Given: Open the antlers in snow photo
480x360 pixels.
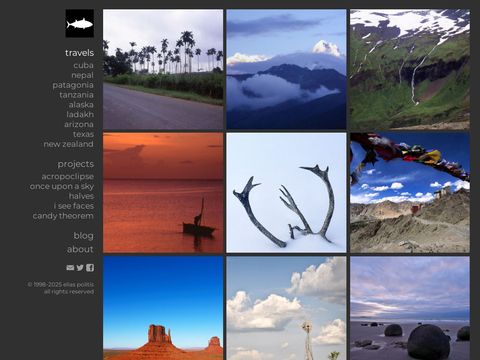Looking at the screenshot, I should [x=286, y=193].
